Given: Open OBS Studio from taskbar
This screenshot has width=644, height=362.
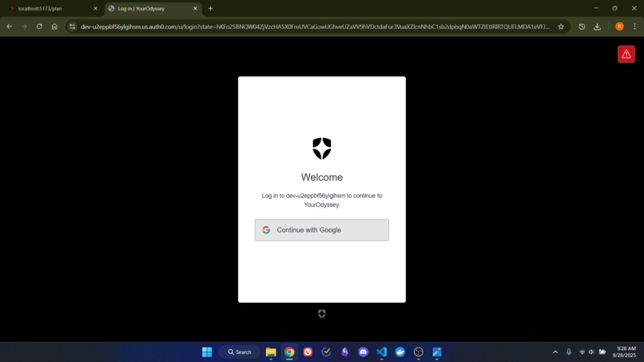Looking at the screenshot, I should tap(419, 352).
